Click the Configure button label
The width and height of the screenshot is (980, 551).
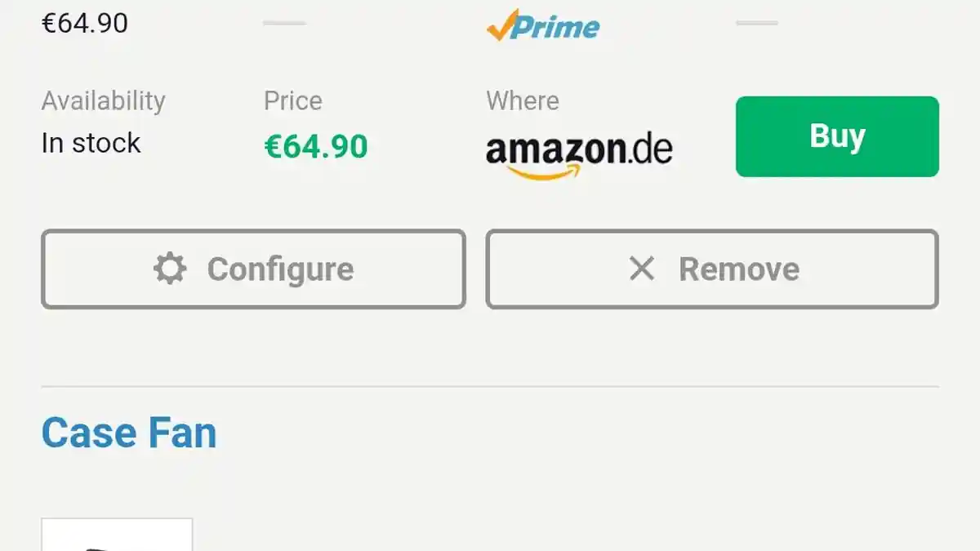click(x=280, y=269)
